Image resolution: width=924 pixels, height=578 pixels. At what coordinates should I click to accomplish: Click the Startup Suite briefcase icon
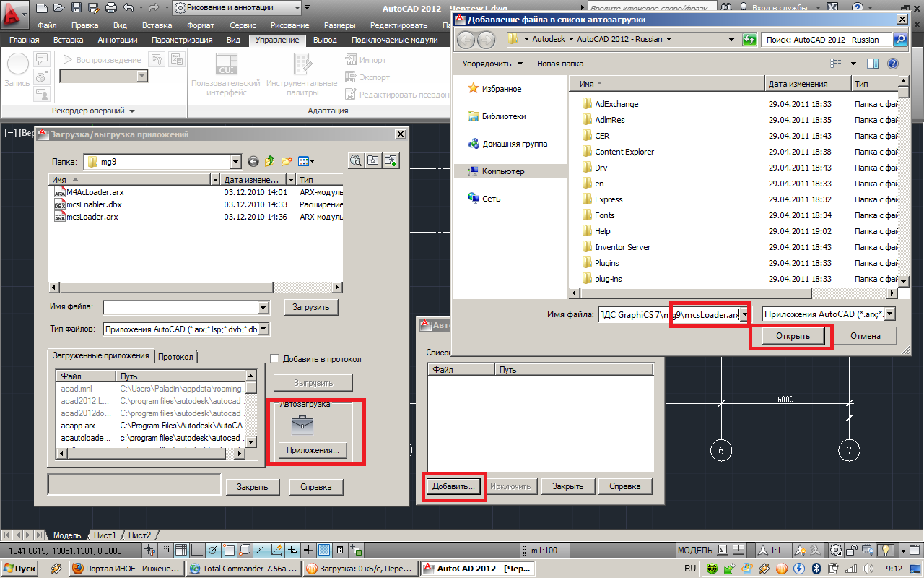(302, 425)
